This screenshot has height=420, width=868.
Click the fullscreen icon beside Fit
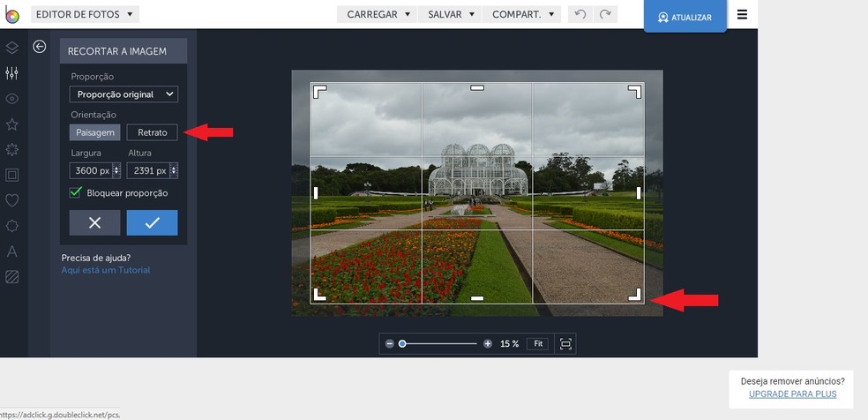pos(565,343)
